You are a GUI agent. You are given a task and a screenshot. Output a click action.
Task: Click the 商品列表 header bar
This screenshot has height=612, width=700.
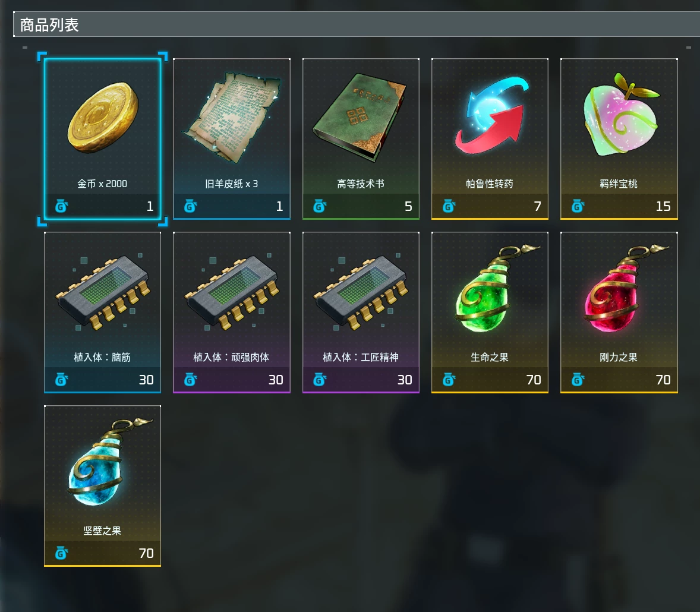[x=357, y=24]
